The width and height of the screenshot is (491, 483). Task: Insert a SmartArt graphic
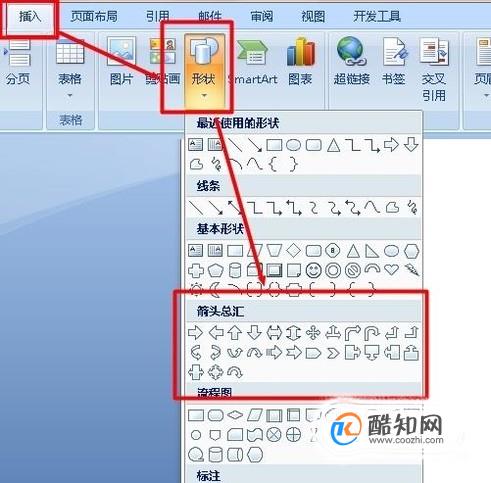coord(253,61)
